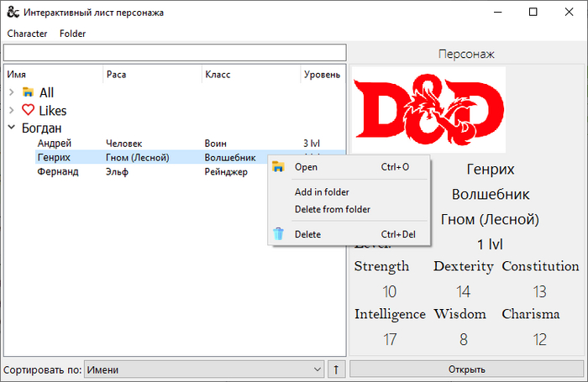
Task: Click the 3 lvl level cell
Action: (312, 144)
